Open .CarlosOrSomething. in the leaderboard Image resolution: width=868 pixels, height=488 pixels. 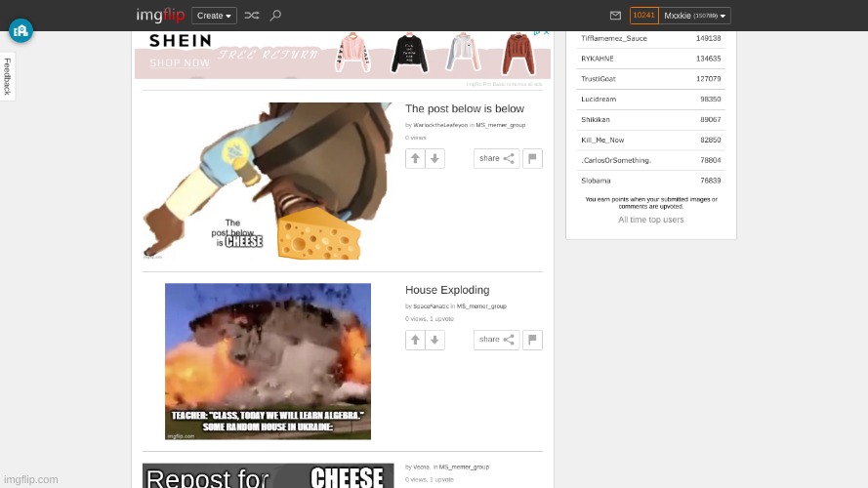(616, 160)
